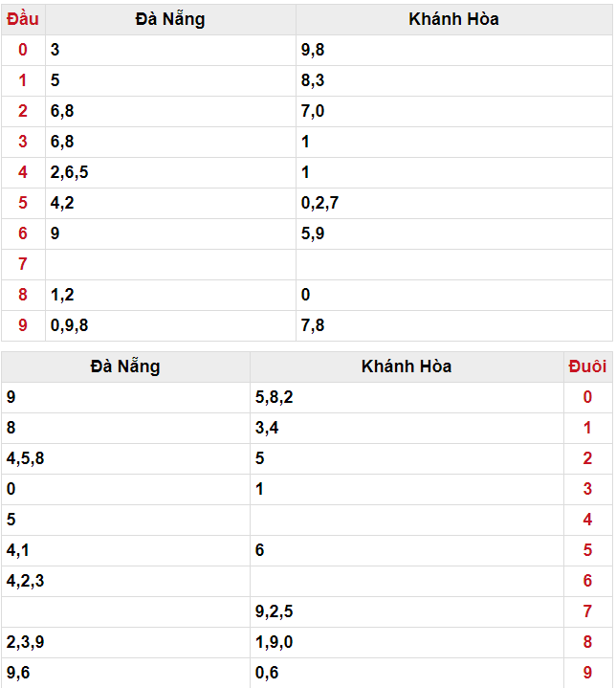The image size is (616, 688).
Task: Click the '9,2,5' cell under Khánh Hòa
Action: coord(275,612)
